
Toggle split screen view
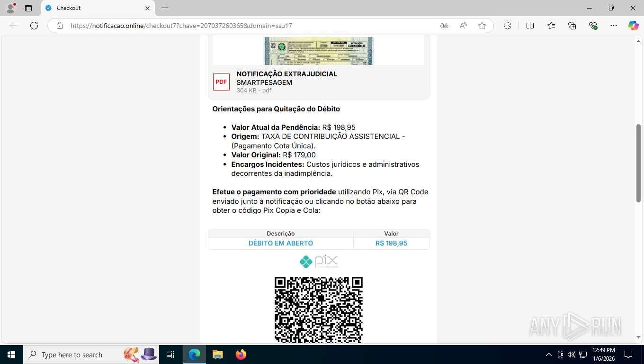click(530, 26)
